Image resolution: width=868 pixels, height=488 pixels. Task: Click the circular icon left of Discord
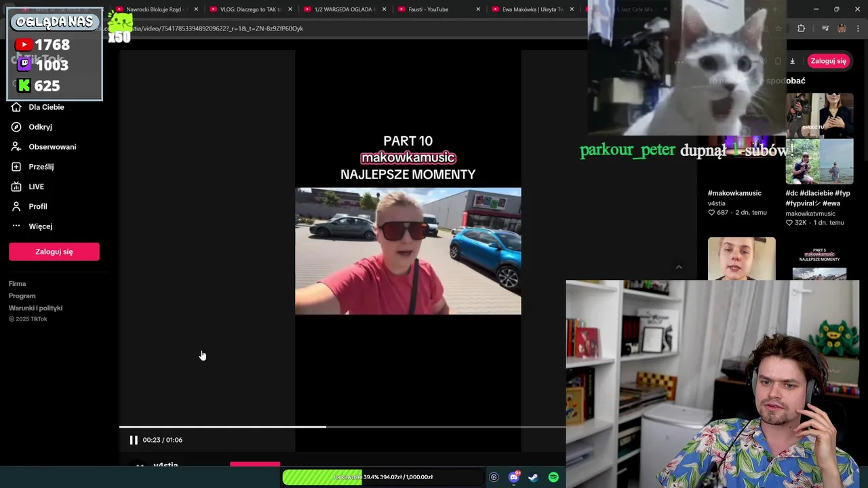[x=494, y=477]
